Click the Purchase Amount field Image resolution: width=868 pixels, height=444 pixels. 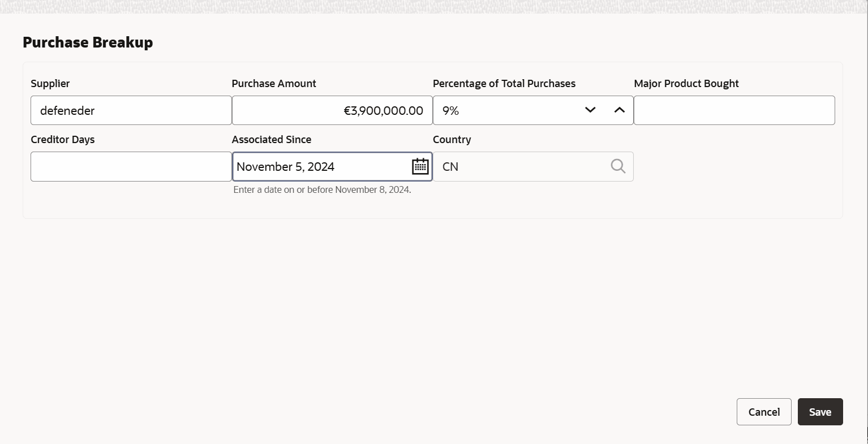332,110
